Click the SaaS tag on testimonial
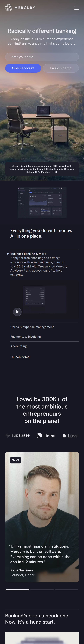The height and width of the screenshot is (644, 84). click(16, 460)
